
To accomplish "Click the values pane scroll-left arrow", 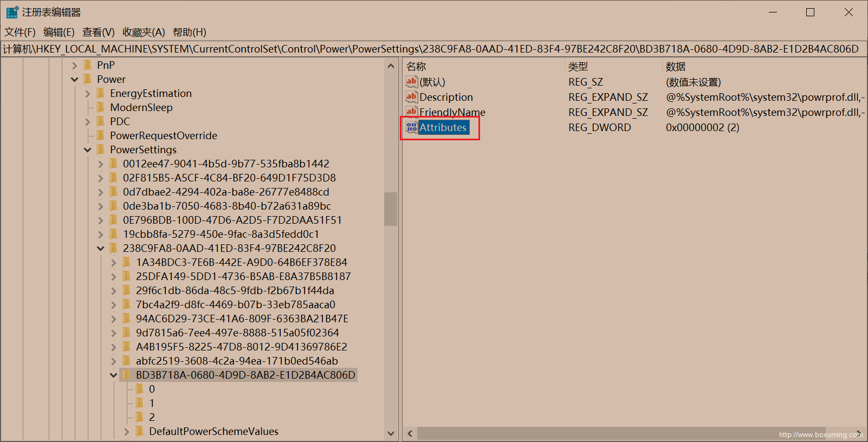I will (410, 433).
